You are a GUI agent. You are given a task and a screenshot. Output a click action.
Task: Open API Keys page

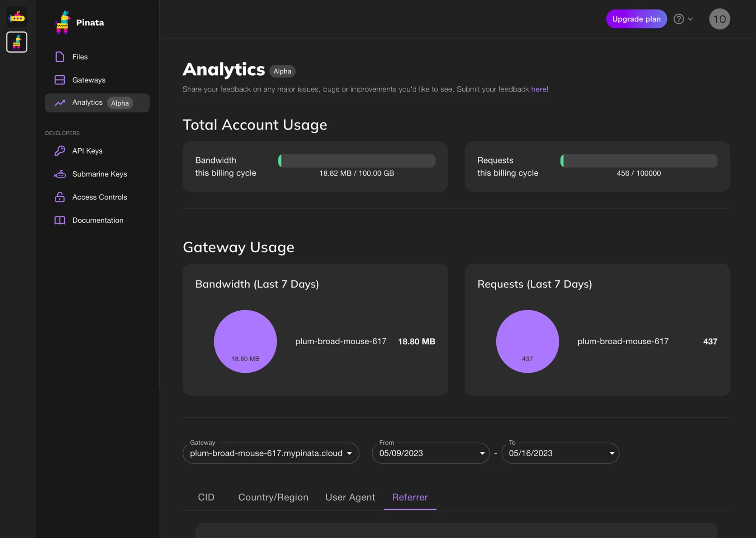pyautogui.click(x=97, y=151)
